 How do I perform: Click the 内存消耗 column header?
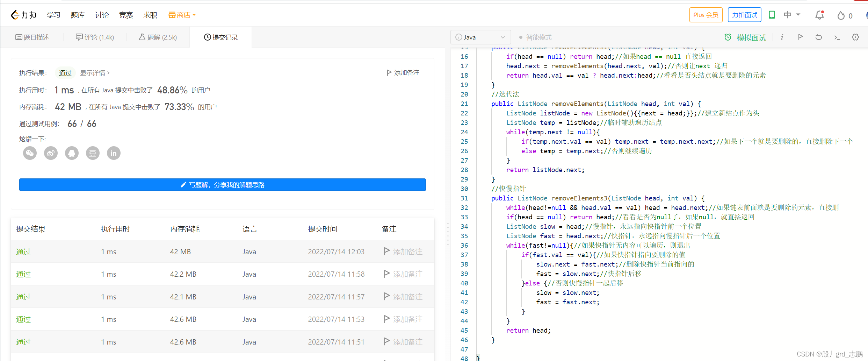[x=185, y=229]
